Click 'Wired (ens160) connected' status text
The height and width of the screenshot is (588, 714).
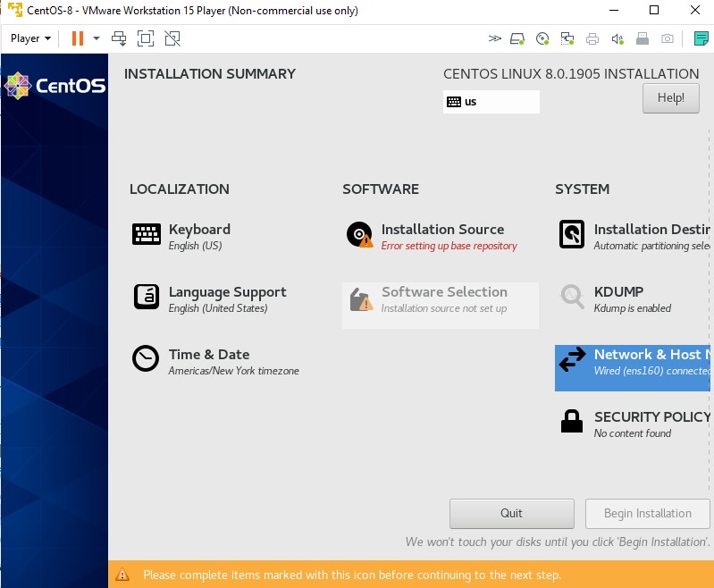[652, 371]
